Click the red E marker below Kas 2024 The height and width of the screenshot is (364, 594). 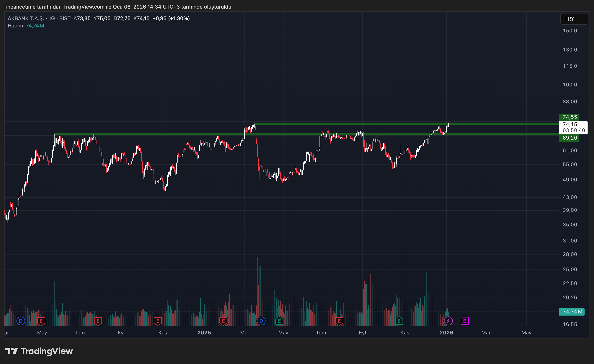158,321
